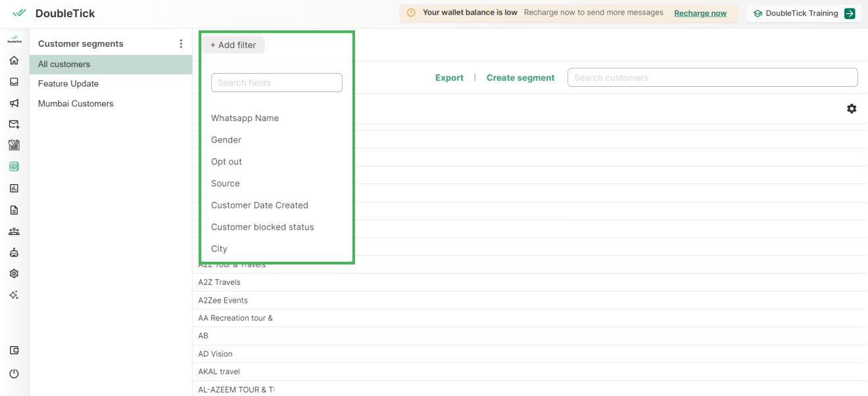Select City filter option
868x396 pixels.
[x=219, y=249]
